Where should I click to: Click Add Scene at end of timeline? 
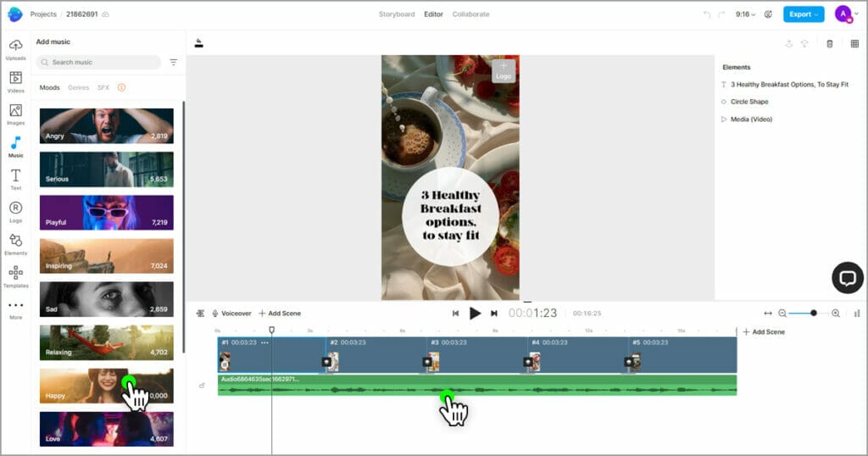pyautogui.click(x=764, y=332)
